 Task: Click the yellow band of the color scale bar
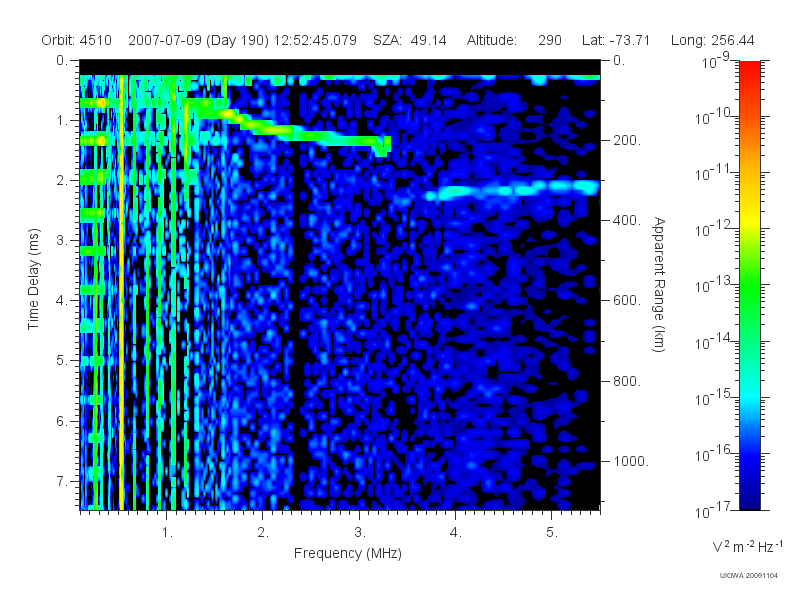750,217
